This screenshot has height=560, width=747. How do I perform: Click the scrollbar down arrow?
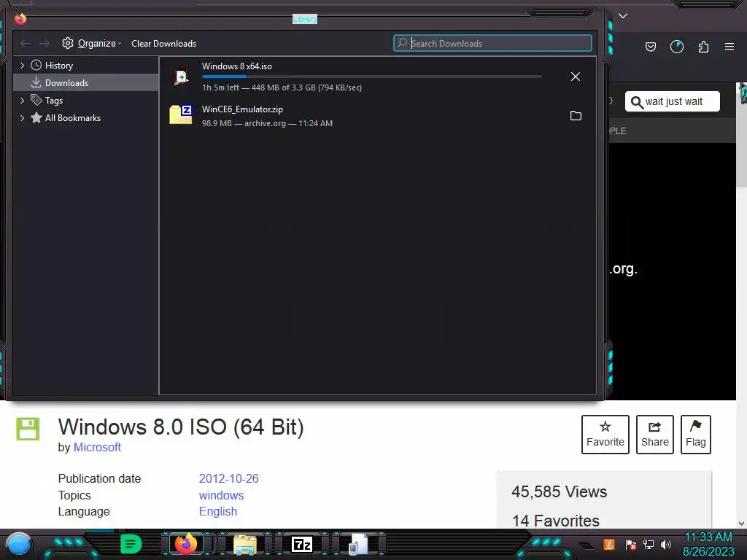coord(741,524)
